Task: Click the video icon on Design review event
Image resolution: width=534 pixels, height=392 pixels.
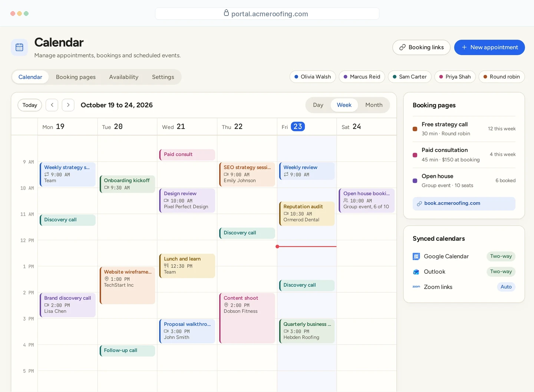Action: point(167,201)
